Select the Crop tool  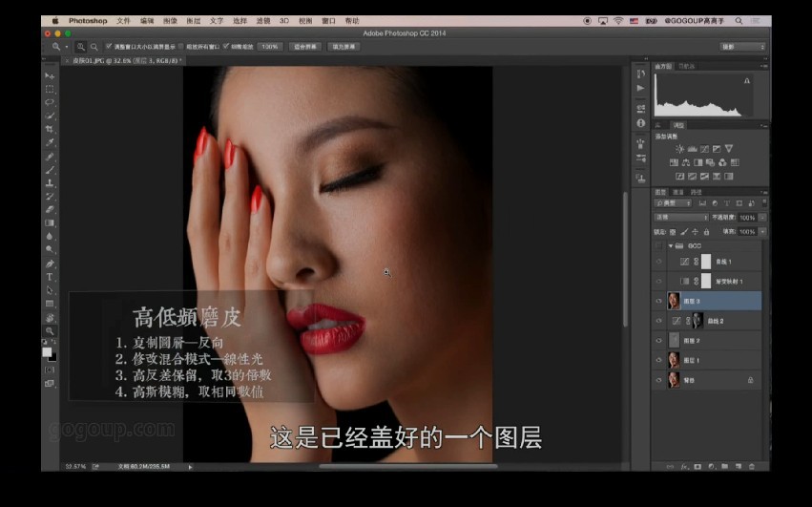50,129
